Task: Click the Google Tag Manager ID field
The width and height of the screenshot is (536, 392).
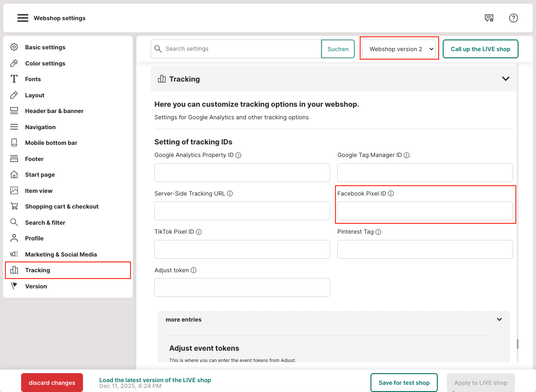Action: tap(425, 173)
